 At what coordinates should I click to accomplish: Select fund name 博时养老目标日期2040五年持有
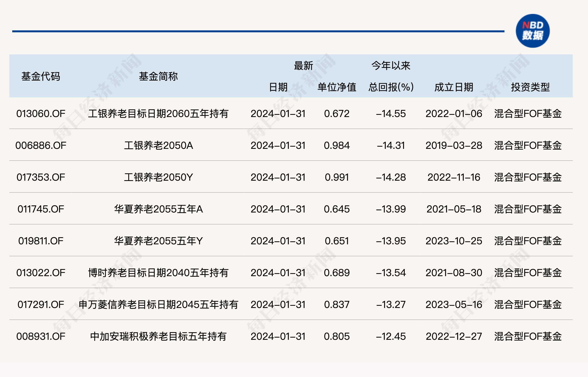coord(158,273)
